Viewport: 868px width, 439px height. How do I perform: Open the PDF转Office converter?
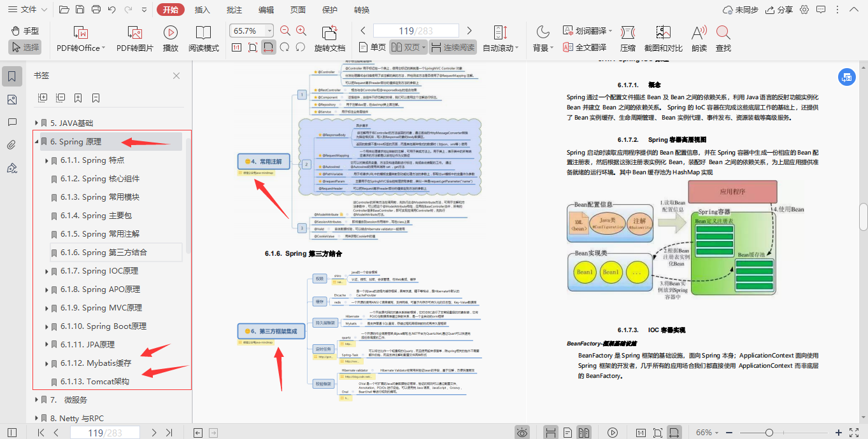(81, 39)
